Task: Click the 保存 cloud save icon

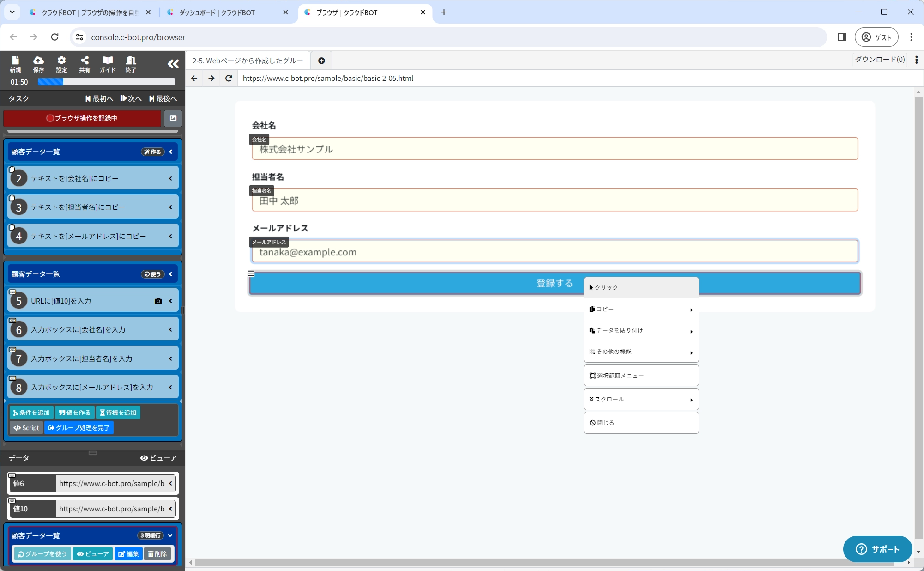Action: [38, 64]
